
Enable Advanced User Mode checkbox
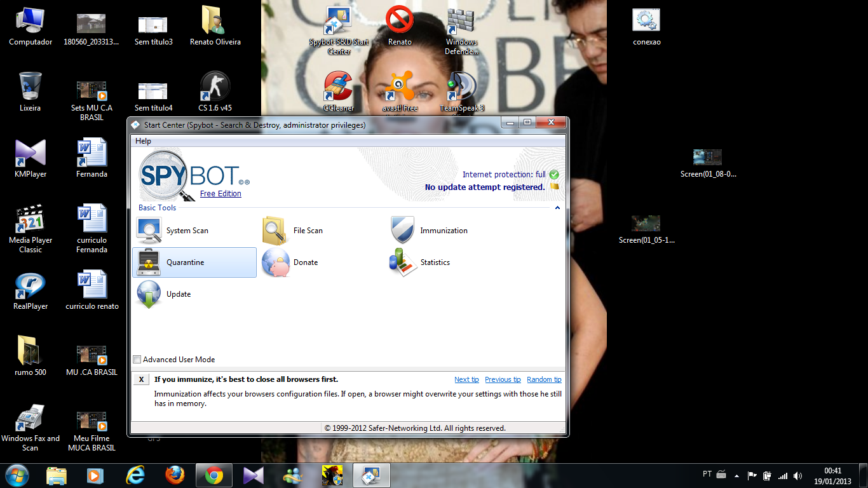click(137, 360)
